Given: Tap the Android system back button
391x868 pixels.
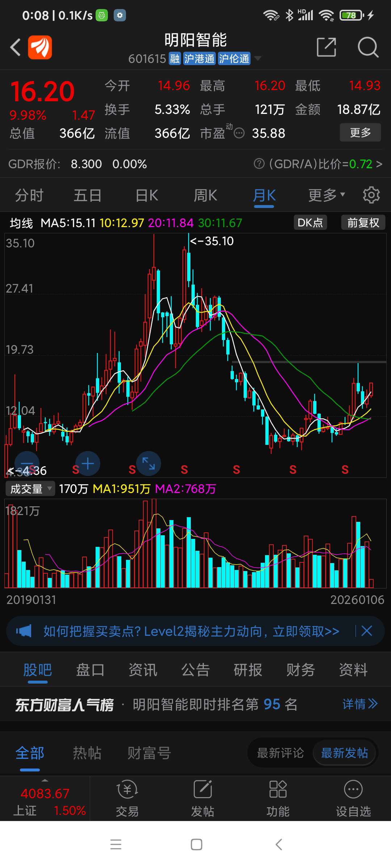Looking at the screenshot, I should pyautogui.click(x=278, y=844).
